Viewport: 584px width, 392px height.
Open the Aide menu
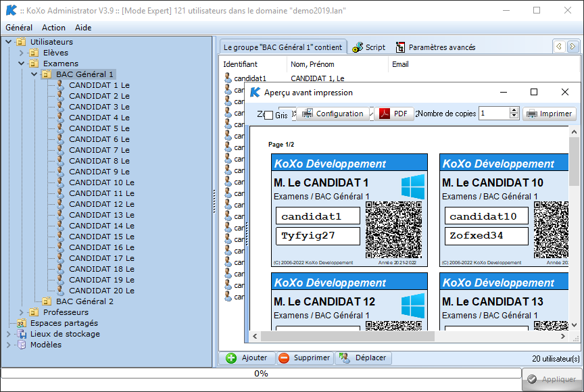[x=83, y=28]
